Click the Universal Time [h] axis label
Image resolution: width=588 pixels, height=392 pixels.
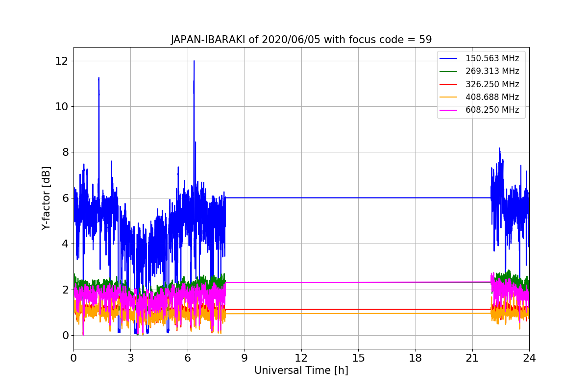point(301,371)
